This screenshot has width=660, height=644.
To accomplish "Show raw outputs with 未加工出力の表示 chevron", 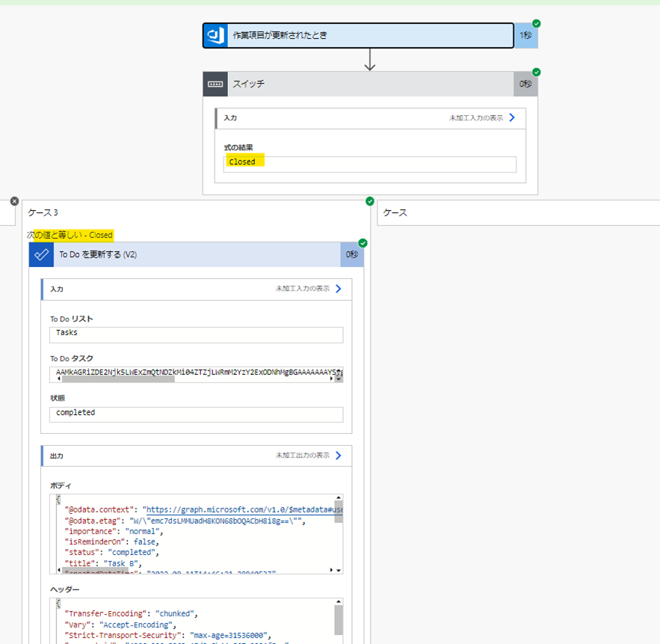I will (338, 455).
